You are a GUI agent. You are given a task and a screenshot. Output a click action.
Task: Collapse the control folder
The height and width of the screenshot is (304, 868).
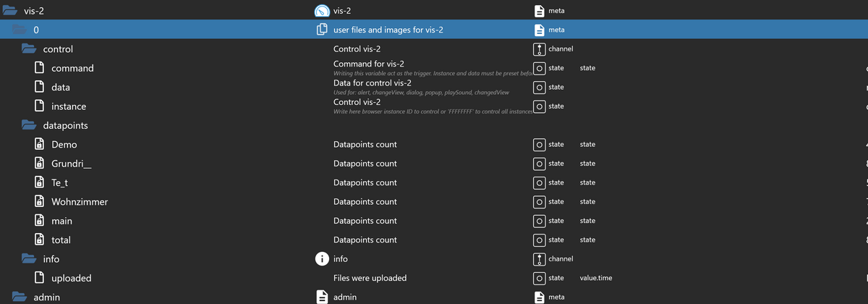(x=29, y=49)
